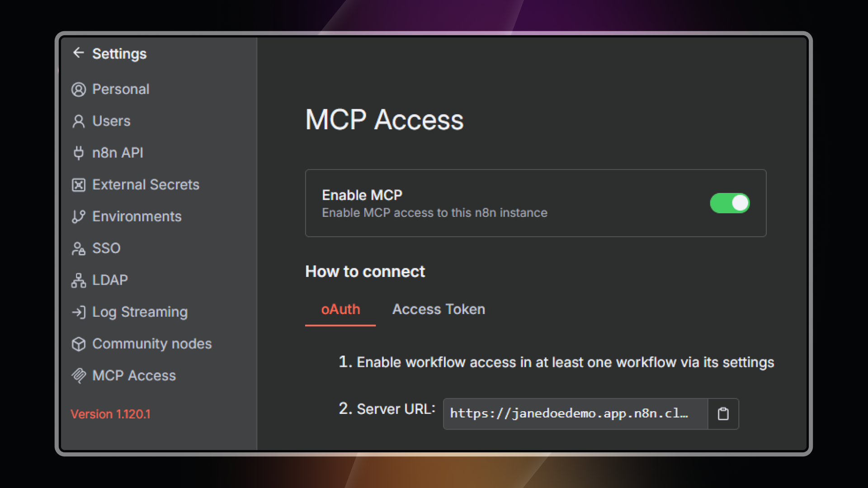Select the oAuth tab
Screen dimensions: 868x488
(x=340, y=310)
